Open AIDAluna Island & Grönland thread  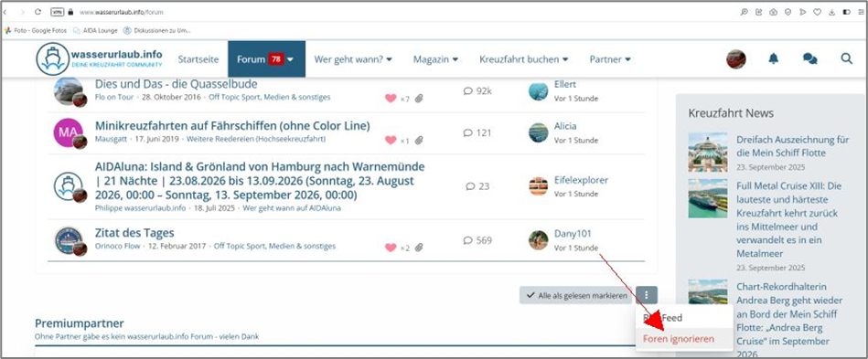pos(260,181)
